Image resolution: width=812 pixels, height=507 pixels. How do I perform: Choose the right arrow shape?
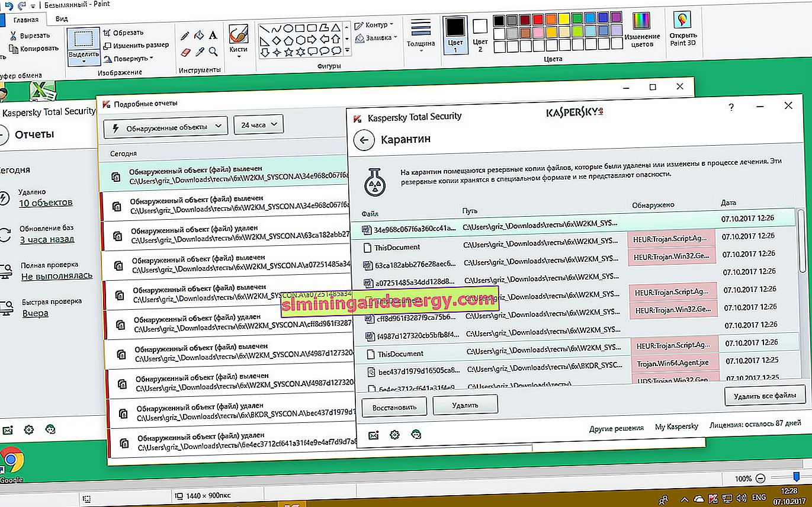click(312, 40)
